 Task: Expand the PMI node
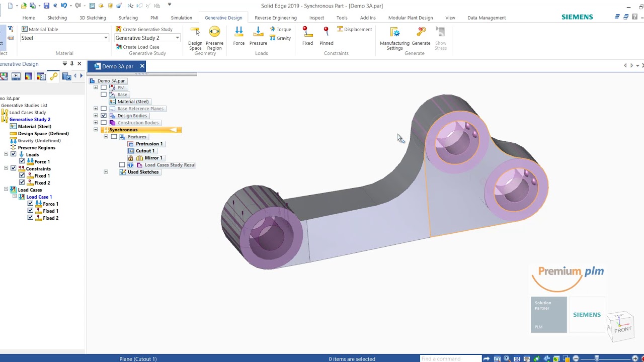tap(96, 87)
